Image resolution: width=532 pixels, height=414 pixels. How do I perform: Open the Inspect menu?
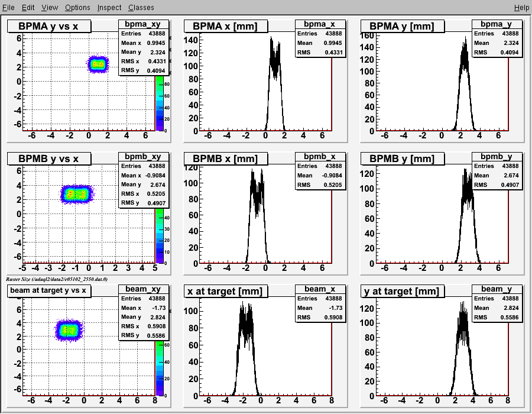[109, 8]
